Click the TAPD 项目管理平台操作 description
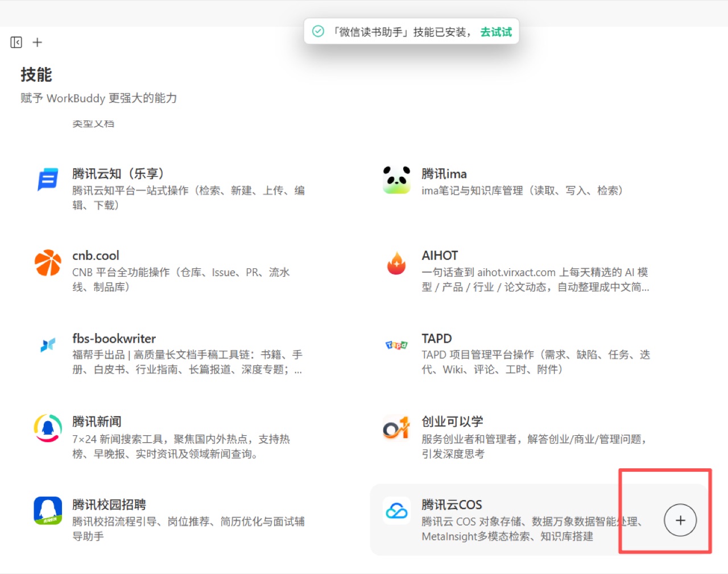728x574 pixels. tap(536, 362)
